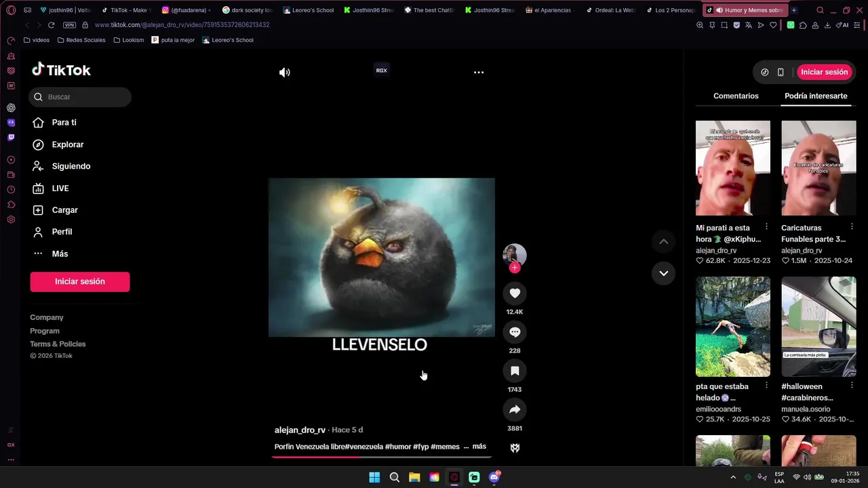Open File Explorer from taskbar
The height and width of the screenshot is (488, 868).
[x=414, y=477]
